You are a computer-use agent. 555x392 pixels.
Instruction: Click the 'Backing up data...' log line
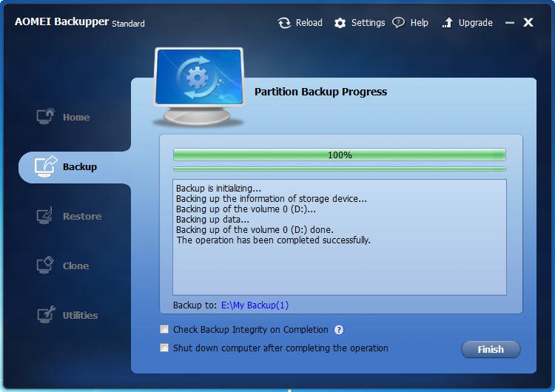coord(212,220)
